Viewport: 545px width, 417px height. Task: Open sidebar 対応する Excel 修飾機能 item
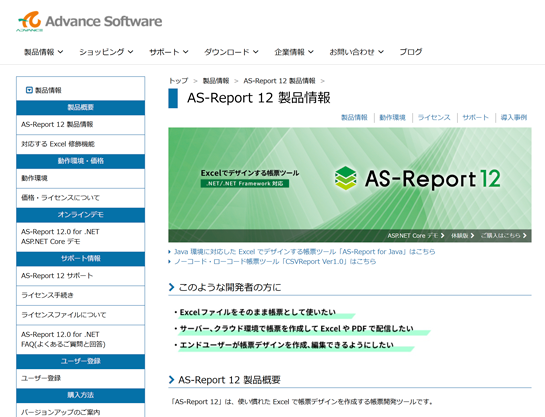pyautogui.click(x=80, y=144)
